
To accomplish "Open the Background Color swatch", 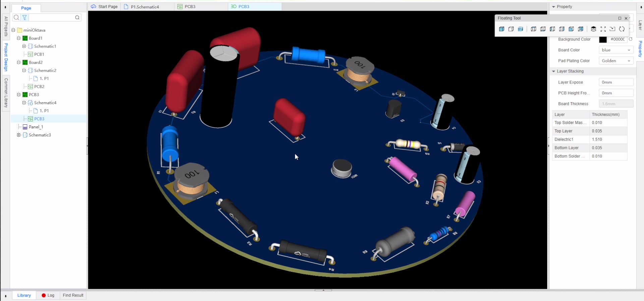I will click(x=603, y=39).
